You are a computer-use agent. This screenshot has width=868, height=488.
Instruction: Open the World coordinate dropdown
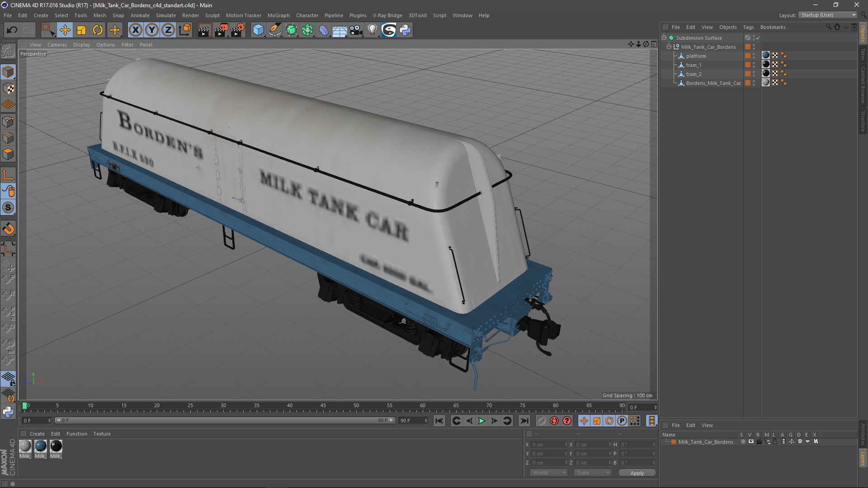(549, 473)
